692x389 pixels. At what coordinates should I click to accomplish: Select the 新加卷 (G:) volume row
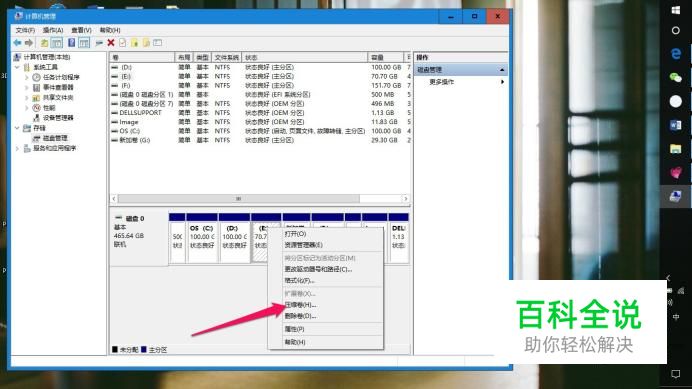pos(260,140)
